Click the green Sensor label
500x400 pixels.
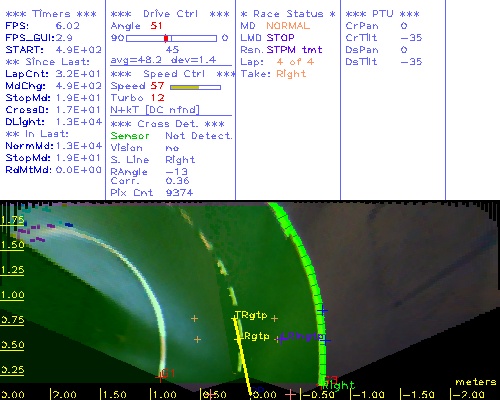tap(130, 136)
